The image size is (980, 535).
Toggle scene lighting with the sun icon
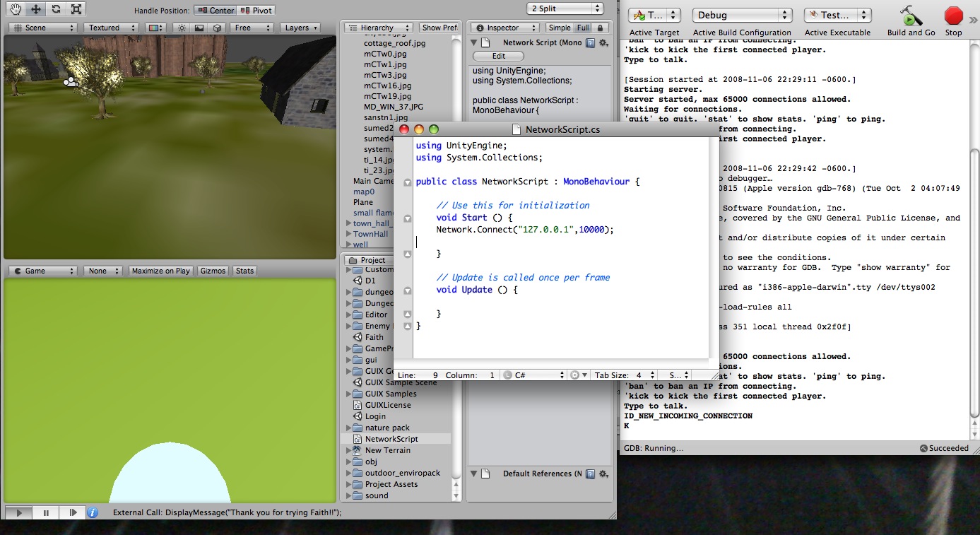point(182,26)
